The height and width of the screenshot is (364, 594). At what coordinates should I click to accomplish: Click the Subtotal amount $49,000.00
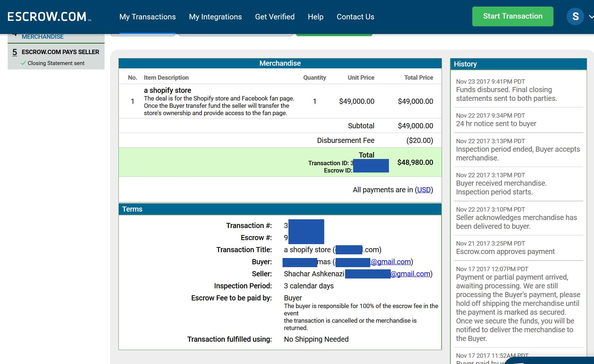[x=415, y=126]
